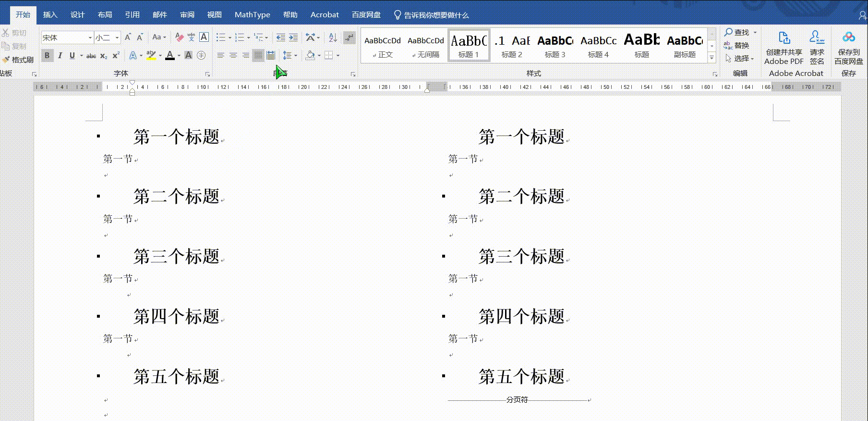The image size is (868, 421).
Task: Decrease indent icon
Action: point(281,37)
